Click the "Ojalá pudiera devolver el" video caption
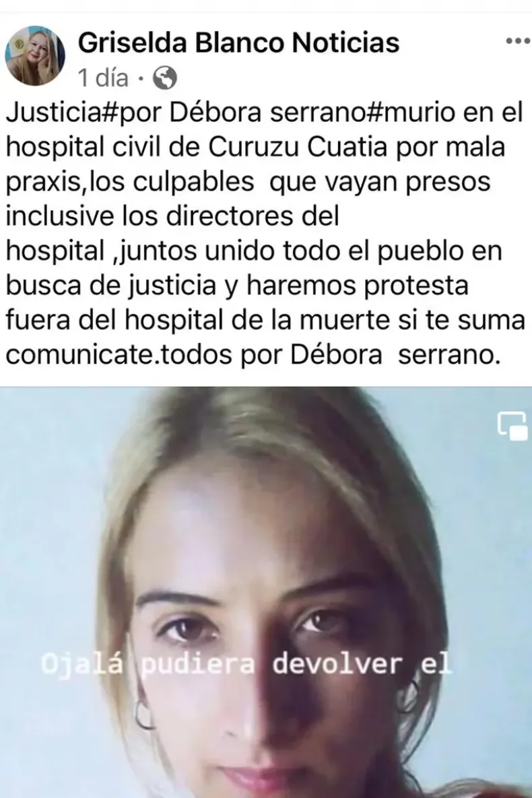The height and width of the screenshot is (798, 532). pyautogui.click(x=247, y=665)
